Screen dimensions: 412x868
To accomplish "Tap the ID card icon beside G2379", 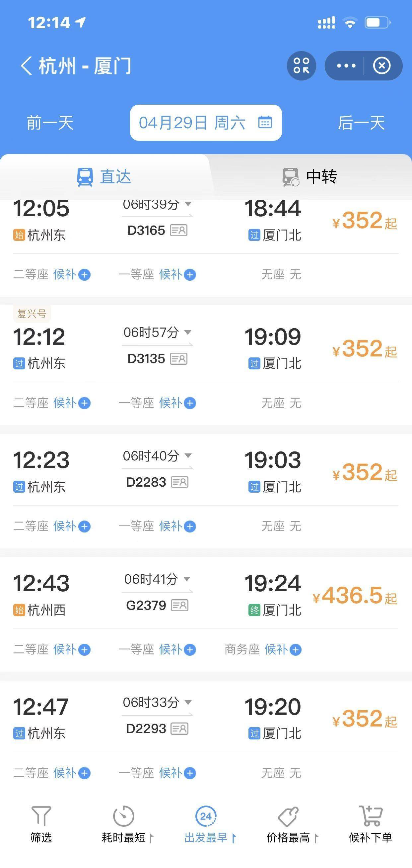I will (x=179, y=606).
